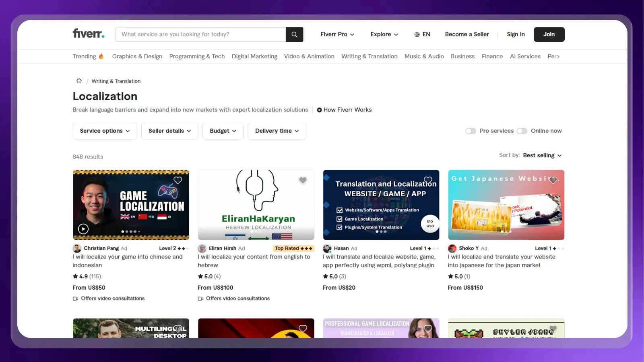Viewport: 644px width, 362px height.
Task: Open the Delivery time dropdown
Action: point(277,131)
